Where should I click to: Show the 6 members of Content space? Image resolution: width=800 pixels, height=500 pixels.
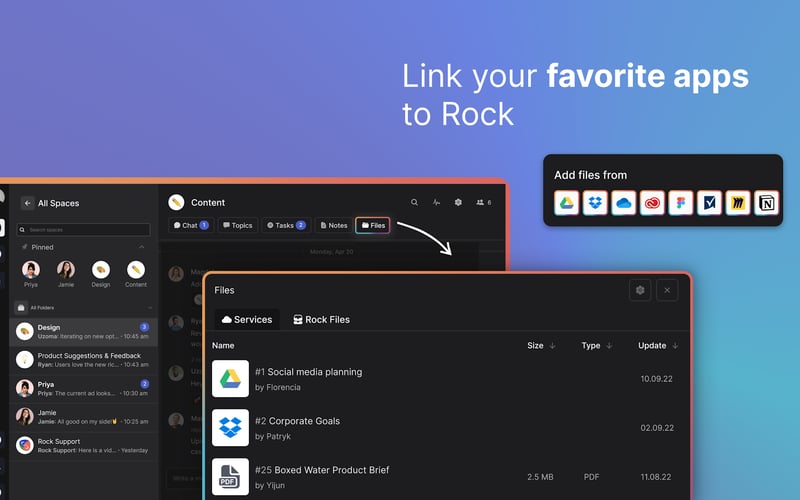pyautogui.click(x=484, y=202)
